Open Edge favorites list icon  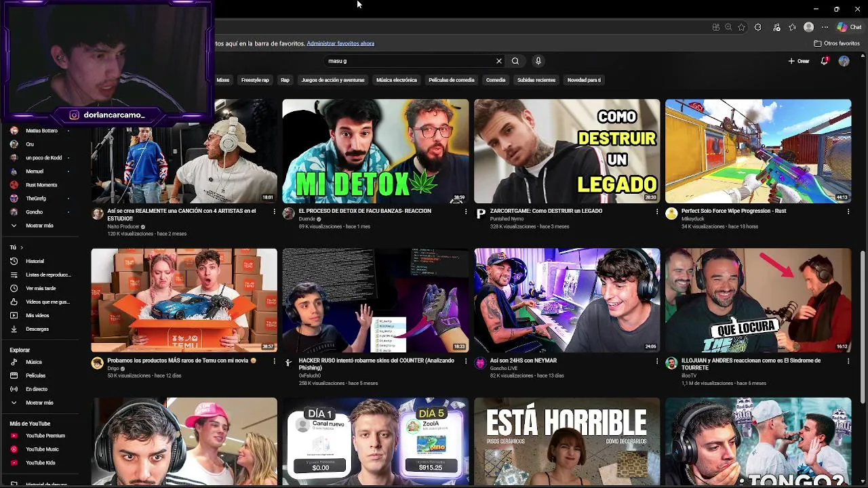pos(793,27)
